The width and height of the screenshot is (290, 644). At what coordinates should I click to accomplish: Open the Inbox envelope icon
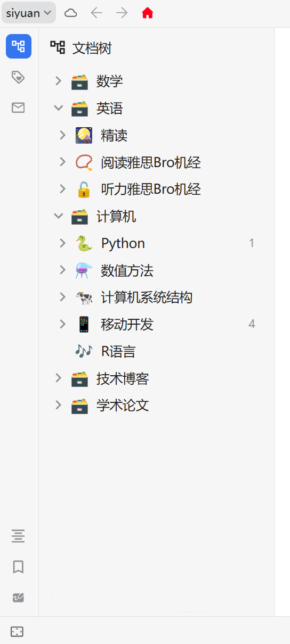pos(18,108)
